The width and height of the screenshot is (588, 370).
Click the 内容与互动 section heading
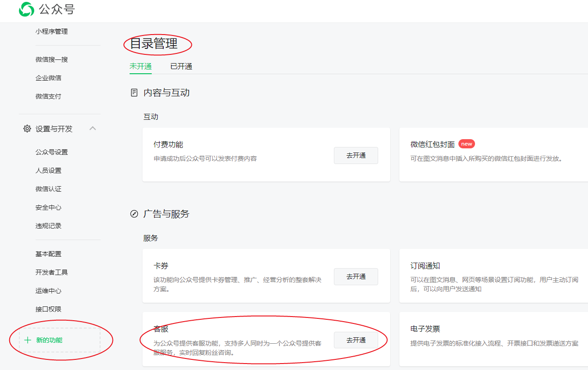(166, 93)
